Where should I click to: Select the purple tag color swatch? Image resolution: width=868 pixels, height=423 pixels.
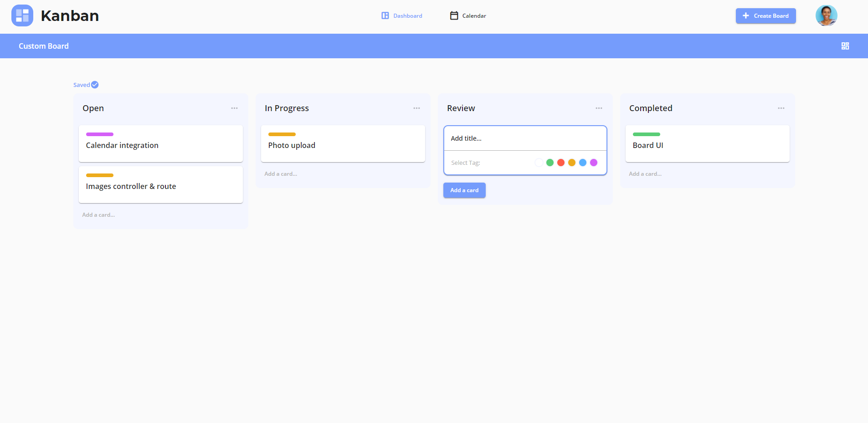pyautogui.click(x=594, y=162)
